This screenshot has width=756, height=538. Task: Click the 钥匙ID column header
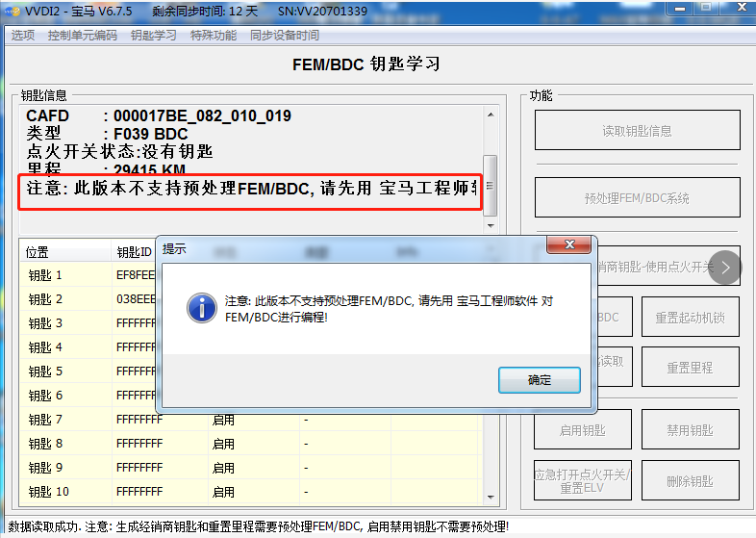[134, 252]
